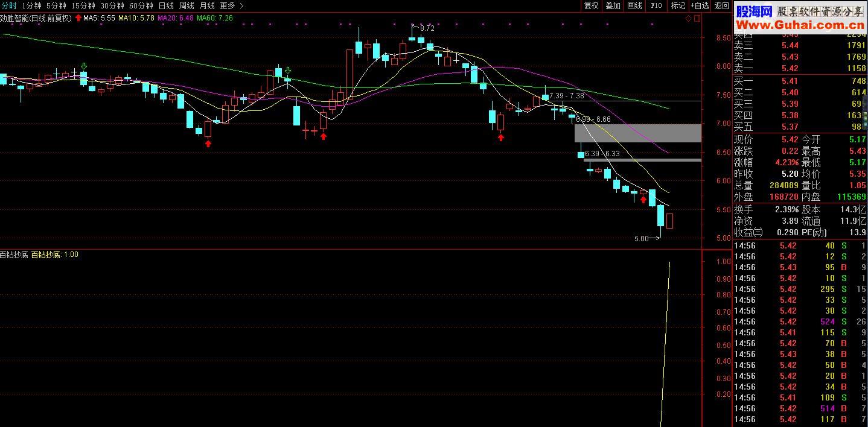The height and width of the screenshot is (427, 868).
Task: Click the 现价 current price value
Action: click(x=790, y=139)
